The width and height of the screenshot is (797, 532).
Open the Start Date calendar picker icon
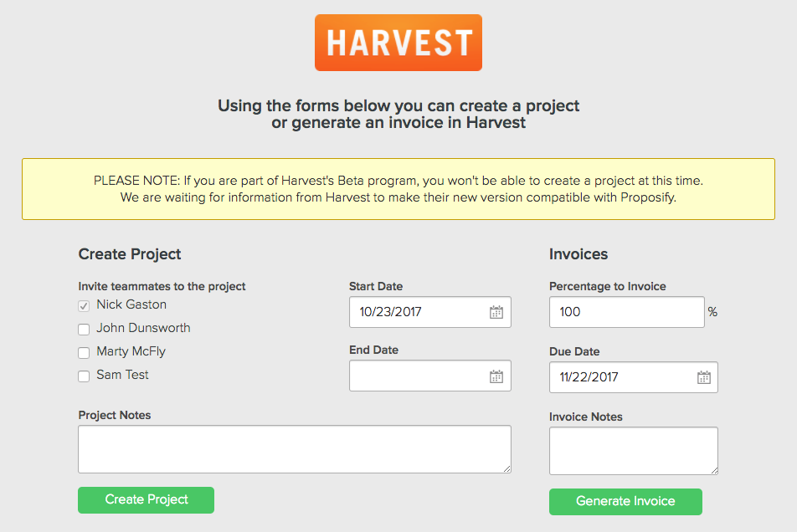496,312
